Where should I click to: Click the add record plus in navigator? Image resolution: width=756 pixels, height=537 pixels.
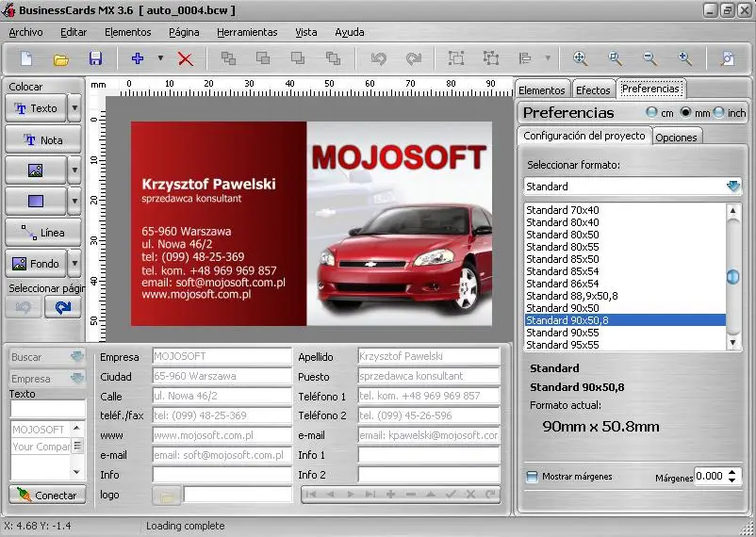click(x=390, y=494)
